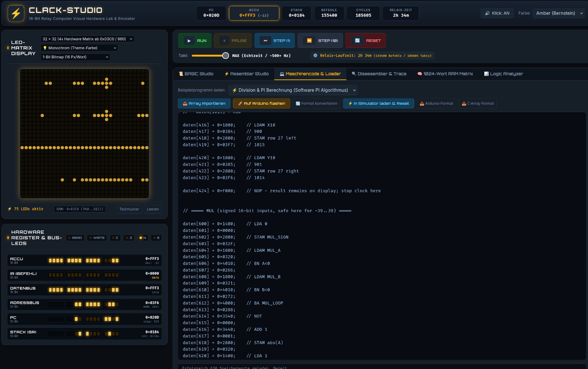Click the magnifier icon on Disassembler & Trace tab

pos(354,74)
